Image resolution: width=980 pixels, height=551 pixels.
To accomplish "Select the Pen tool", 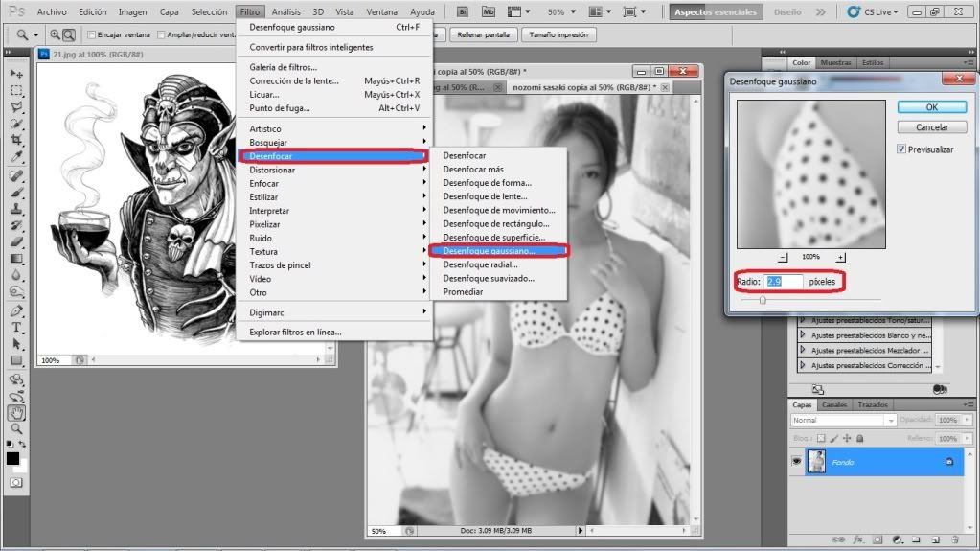I will point(16,310).
